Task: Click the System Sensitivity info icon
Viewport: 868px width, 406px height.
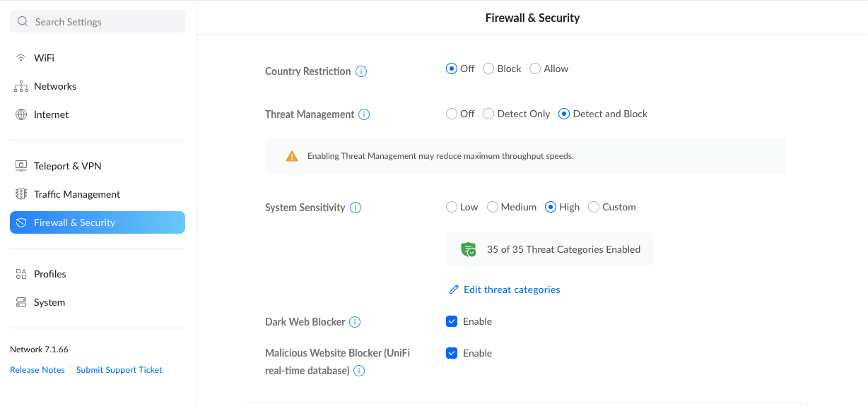Action: tap(356, 208)
